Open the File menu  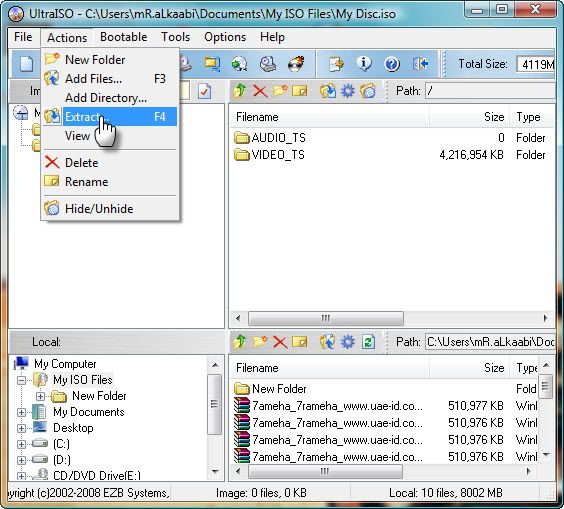(23, 37)
